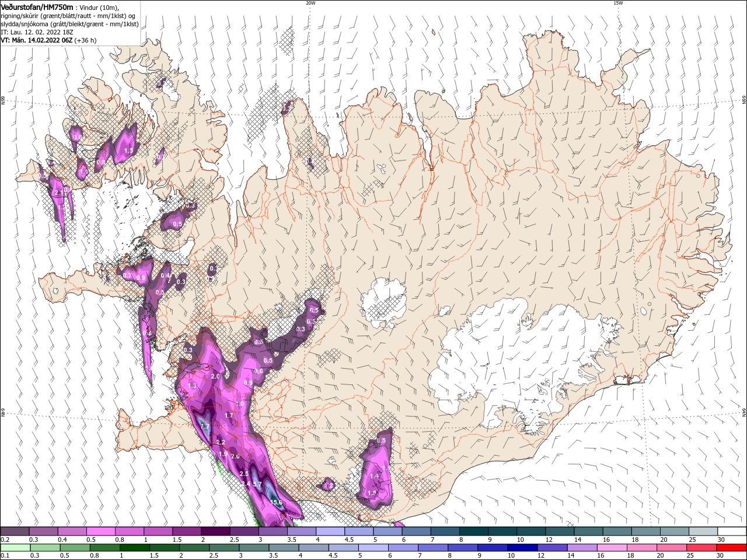
Task: Click the 'IT: Lau. 12. 02. 2022 18Z' line
Action: (x=36, y=32)
